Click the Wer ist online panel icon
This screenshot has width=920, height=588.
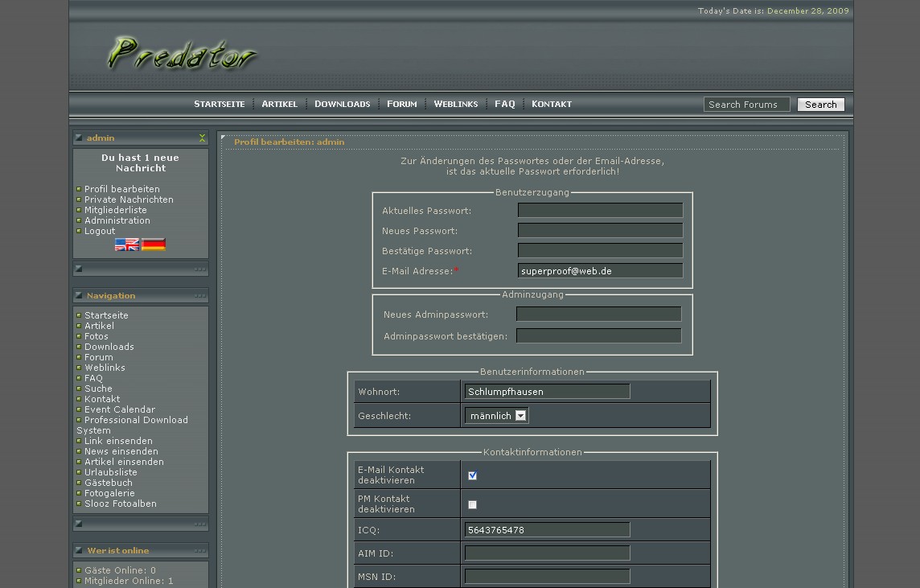[x=79, y=551]
